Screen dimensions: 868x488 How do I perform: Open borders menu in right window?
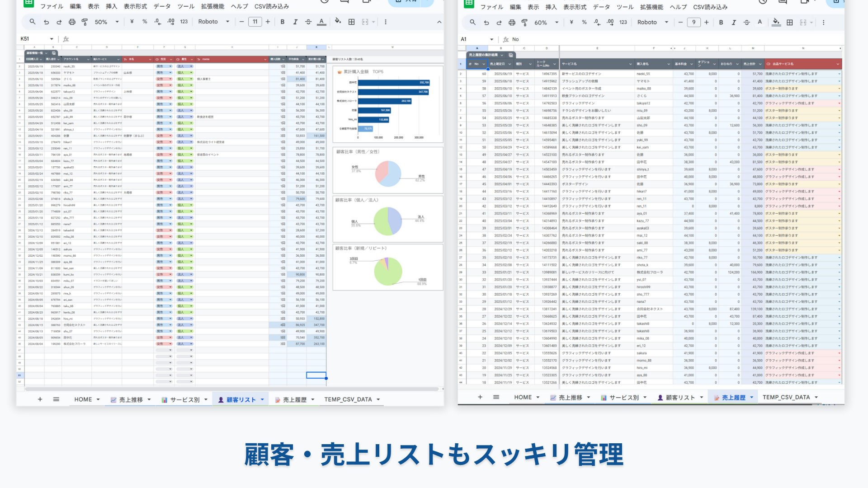click(x=790, y=22)
